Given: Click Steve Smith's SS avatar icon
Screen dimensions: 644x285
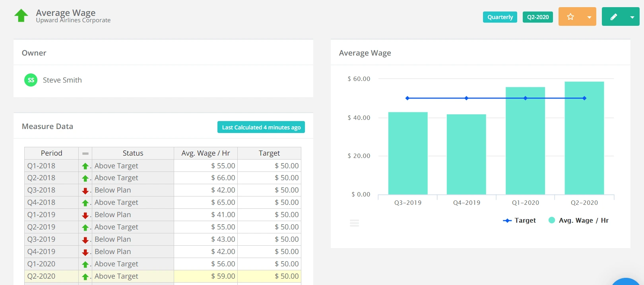Looking at the screenshot, I should pos(31,80).
